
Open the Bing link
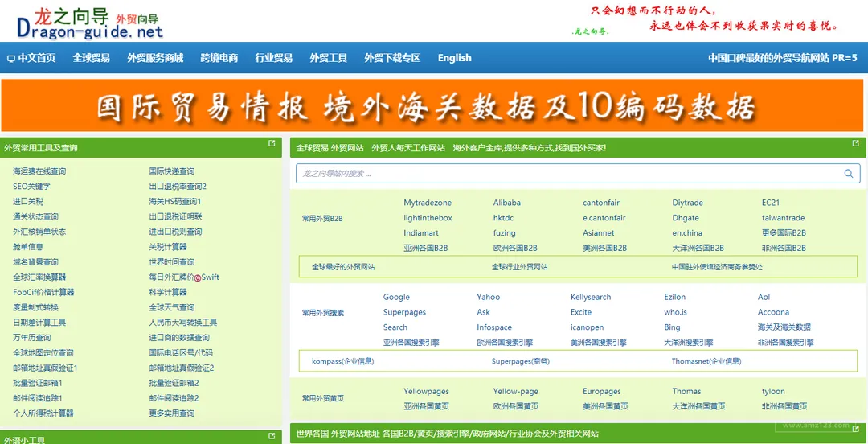point(672,327)
